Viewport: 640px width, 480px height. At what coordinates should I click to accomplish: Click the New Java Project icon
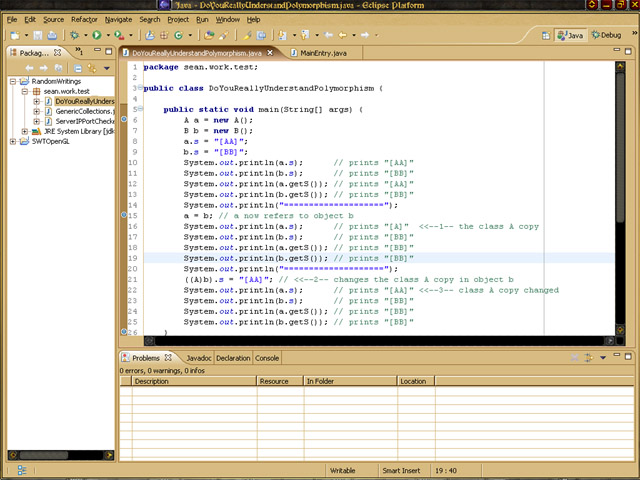point(150,36)
